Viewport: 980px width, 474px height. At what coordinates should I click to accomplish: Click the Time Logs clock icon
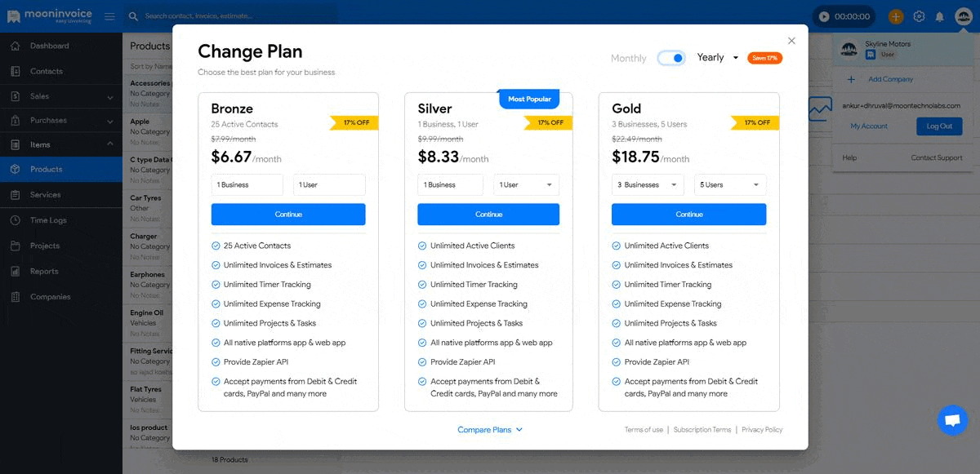(x=15, y=220)
